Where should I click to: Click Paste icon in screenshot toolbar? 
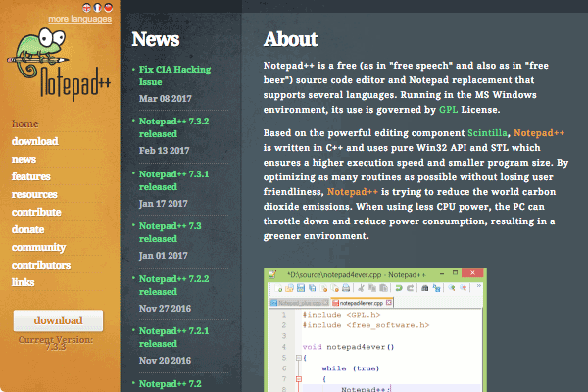tap(383, 288)
